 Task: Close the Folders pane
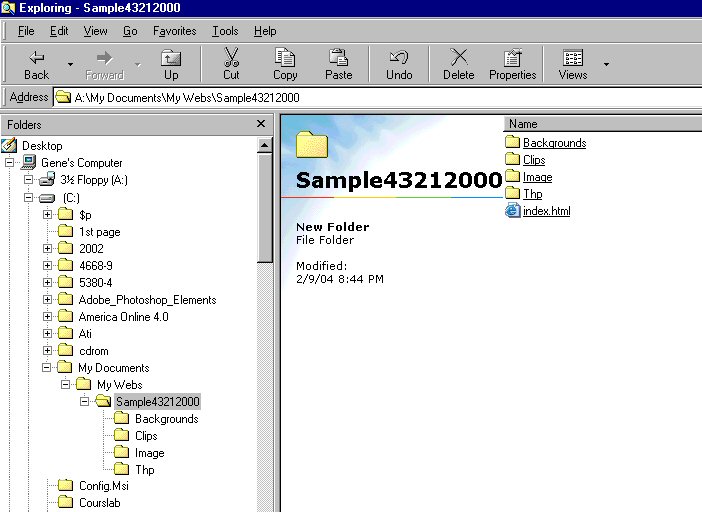[261, 124]
